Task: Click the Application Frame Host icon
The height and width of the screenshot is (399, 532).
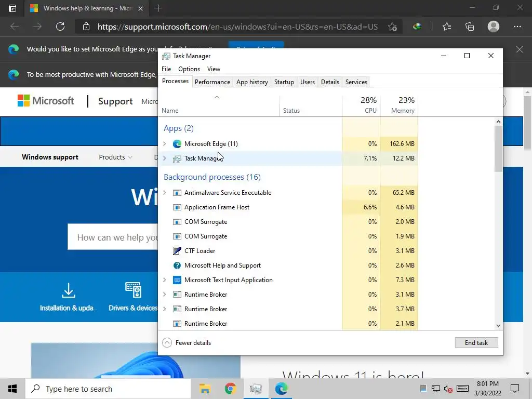Action: (177, 207)
